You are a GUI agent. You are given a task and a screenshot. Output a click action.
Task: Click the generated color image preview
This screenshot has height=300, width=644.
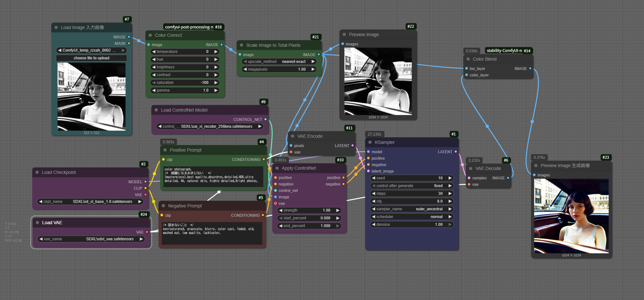click(x=571, y=216)
